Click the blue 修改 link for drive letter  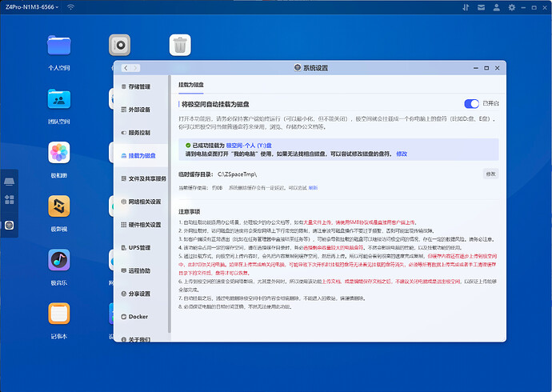tap(402, 154)
